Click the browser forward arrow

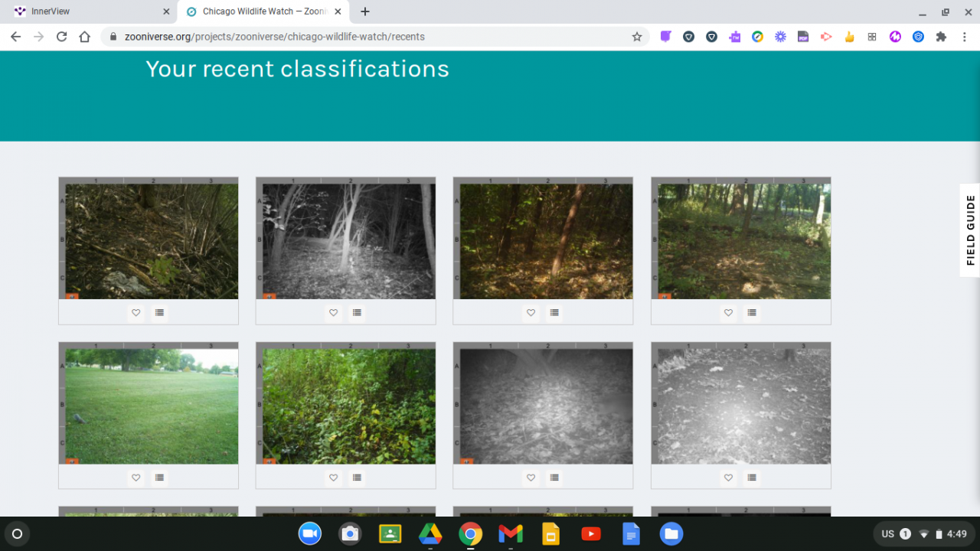point(38,37)
